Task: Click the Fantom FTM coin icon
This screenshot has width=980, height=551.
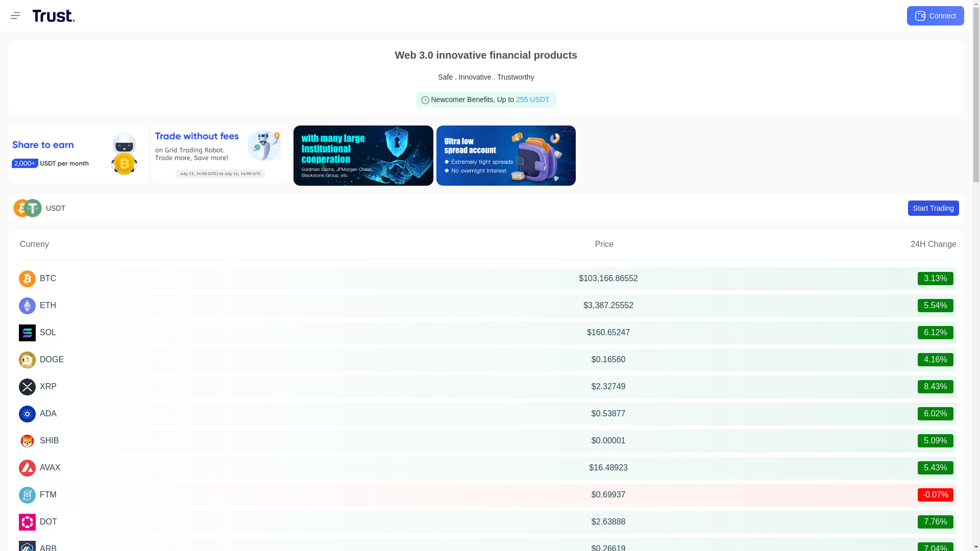Action: click(x=27, y=495)
